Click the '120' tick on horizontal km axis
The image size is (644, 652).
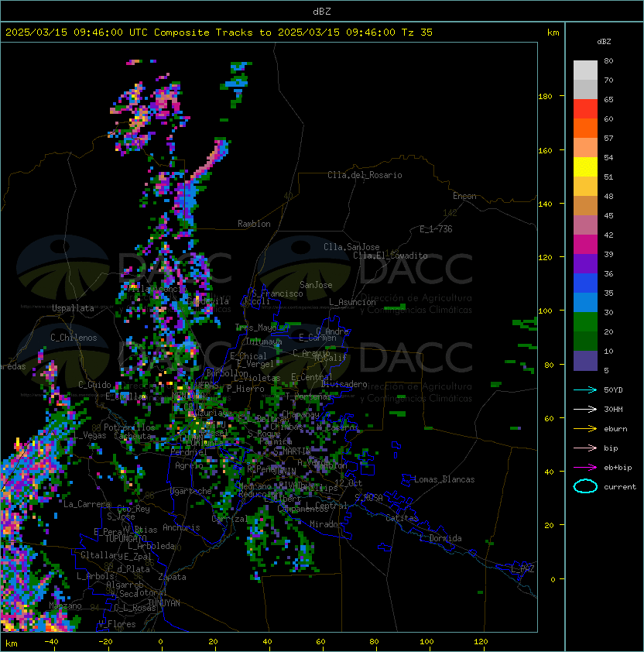(481, 642)
